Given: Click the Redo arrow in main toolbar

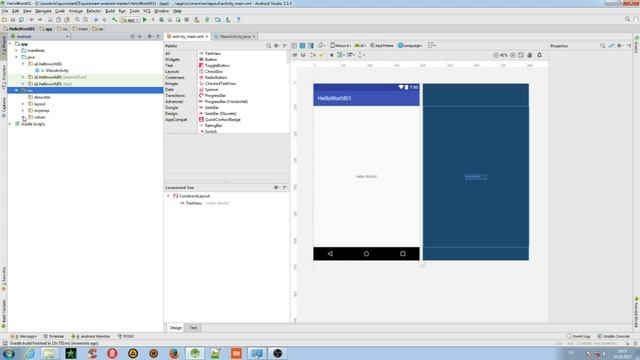Looking at the screenshot, I should pyautogui.click(x=40, y=20).
